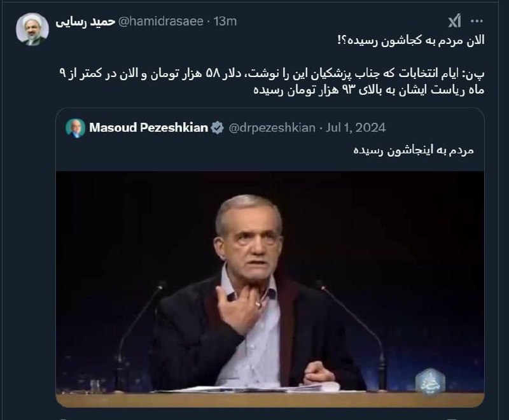This screenshot has width=509, height=420.
Task: Click Hamid Rasaee's profile avatar
Action: 32,29
